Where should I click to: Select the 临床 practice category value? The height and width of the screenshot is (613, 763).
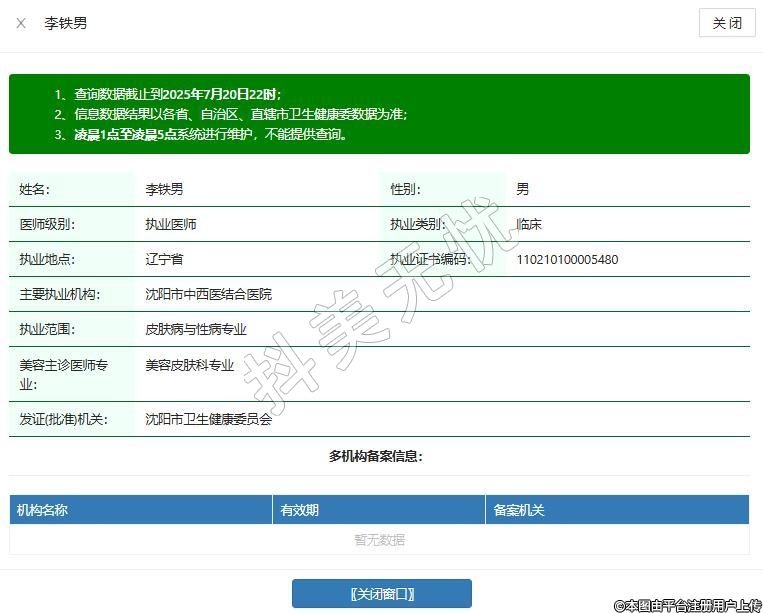[x=529, y=225]
